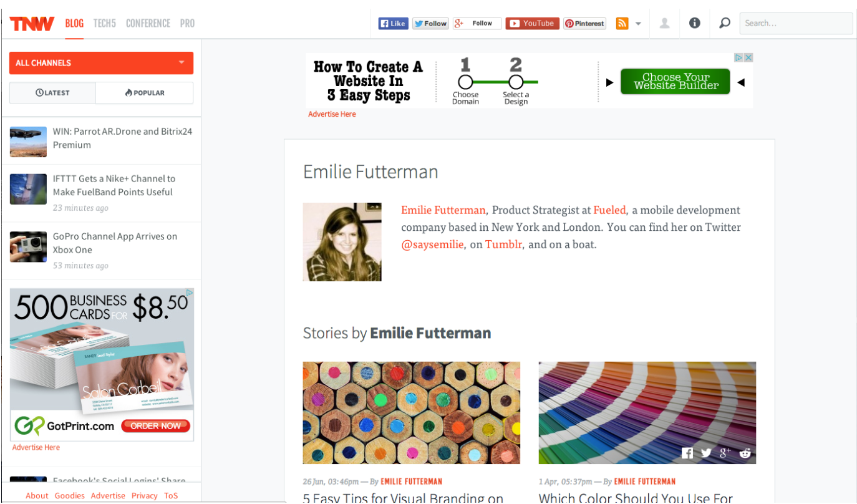Open the Tumblr link in bio
This screenshot has height=504, width=857.
[x=503, y=245]
